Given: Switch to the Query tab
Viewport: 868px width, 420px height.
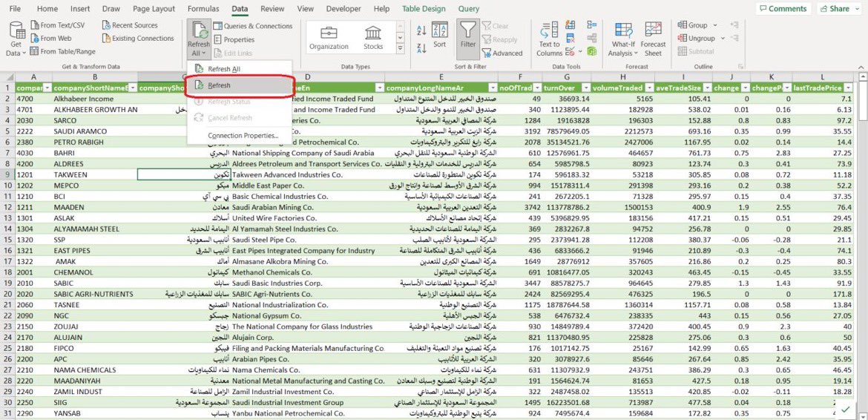Looking at the screenshot, I should click(469, 9).
